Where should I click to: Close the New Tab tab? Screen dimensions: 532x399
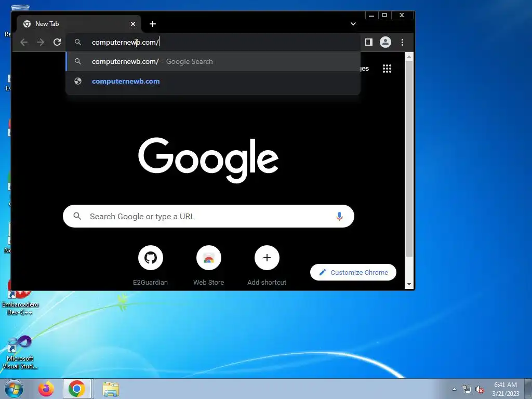coord(133,24)
